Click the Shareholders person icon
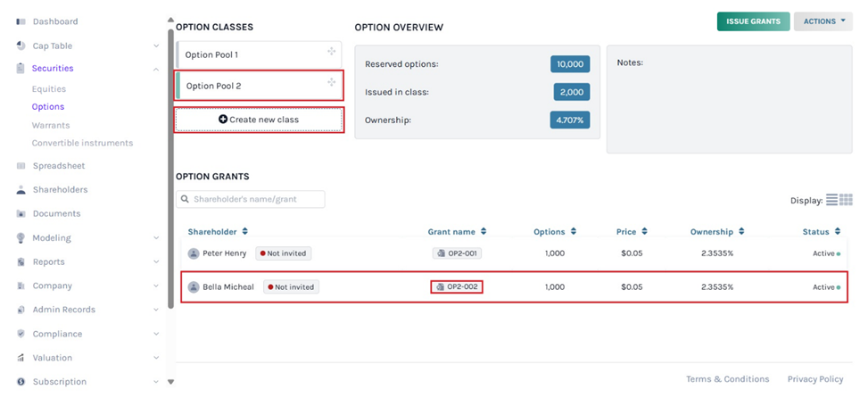This screenshot has height=398, width=868. [21, 189]
